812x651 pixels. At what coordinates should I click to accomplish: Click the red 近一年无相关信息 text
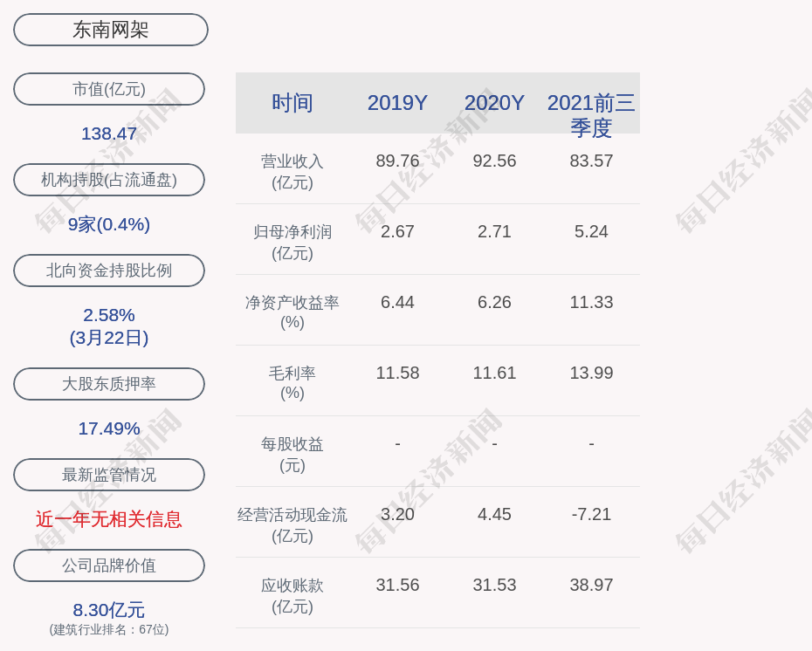tap(109, 519)
